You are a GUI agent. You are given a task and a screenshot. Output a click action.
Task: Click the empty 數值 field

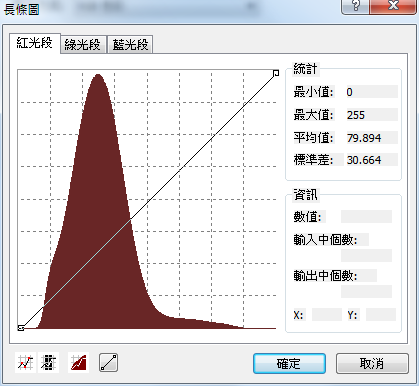[366, 217]
